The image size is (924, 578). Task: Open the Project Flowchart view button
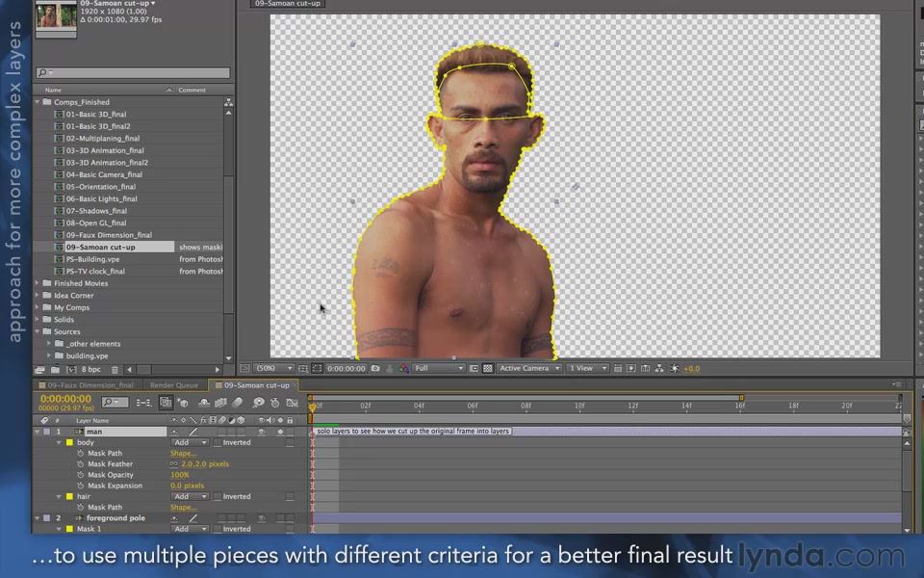229,102
